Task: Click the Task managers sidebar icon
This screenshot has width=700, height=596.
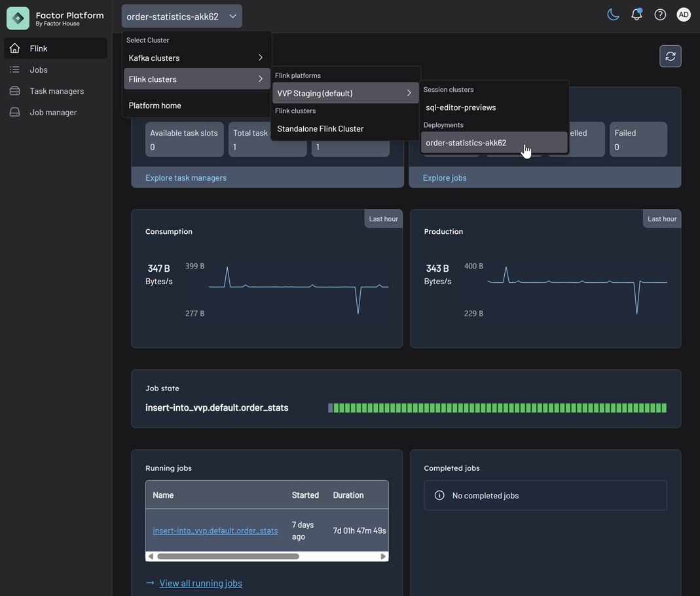Action: pos(14,90)
